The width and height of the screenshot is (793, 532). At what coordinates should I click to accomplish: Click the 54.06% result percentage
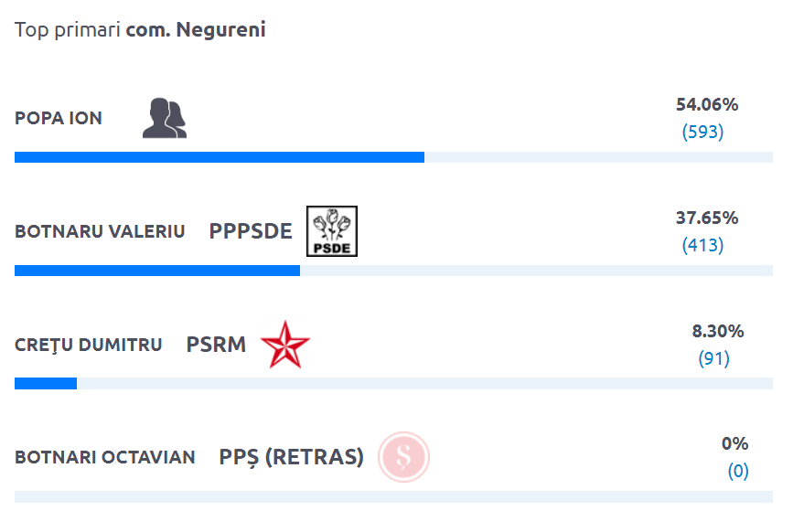click(707, 104)
